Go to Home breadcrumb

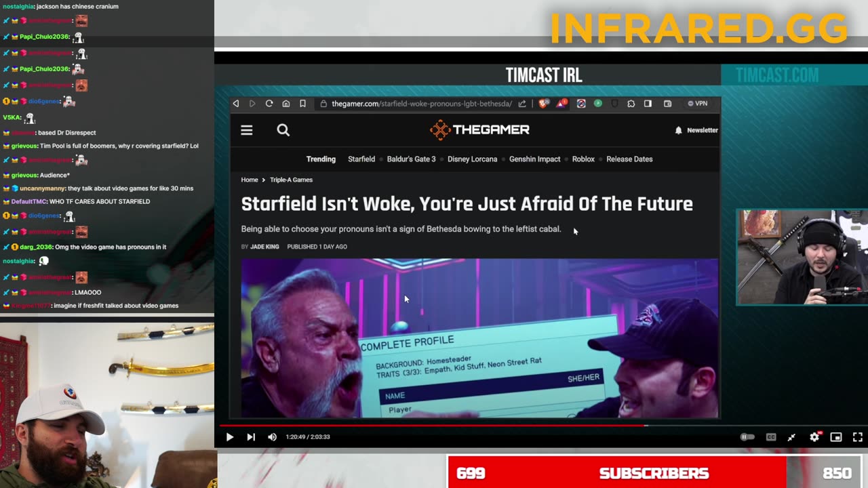(x=250, y=180)
